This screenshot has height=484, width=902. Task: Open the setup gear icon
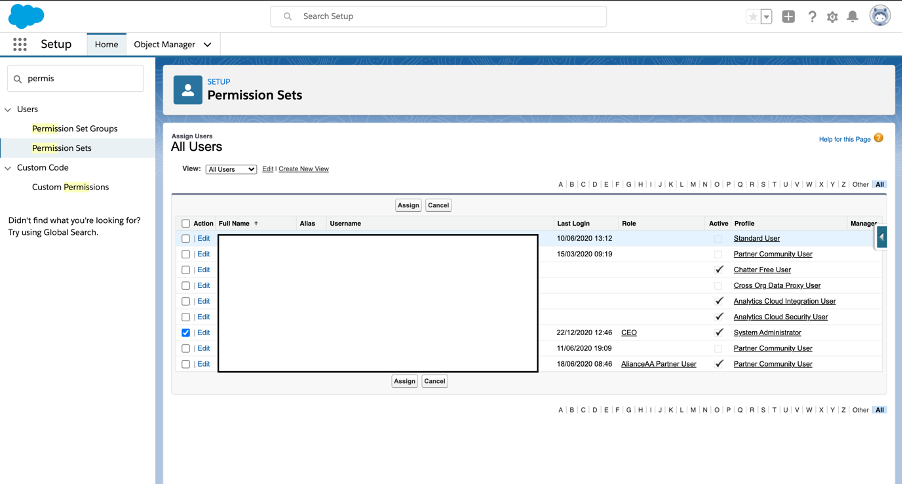832,17
